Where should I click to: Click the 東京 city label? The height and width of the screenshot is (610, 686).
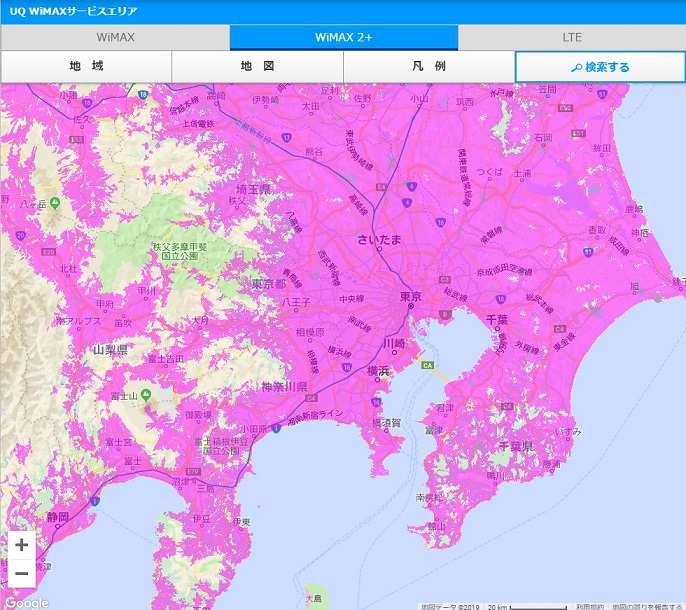coord(411,297)
